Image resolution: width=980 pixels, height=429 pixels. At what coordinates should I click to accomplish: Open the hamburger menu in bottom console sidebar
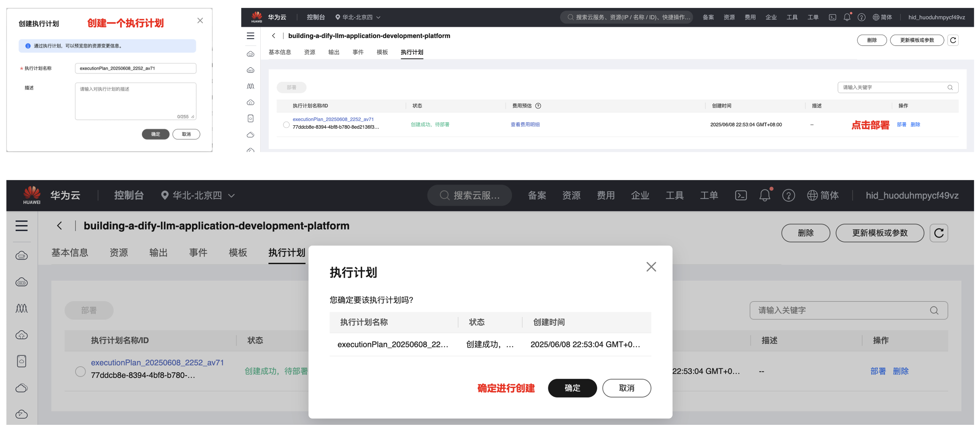point(21,226)
